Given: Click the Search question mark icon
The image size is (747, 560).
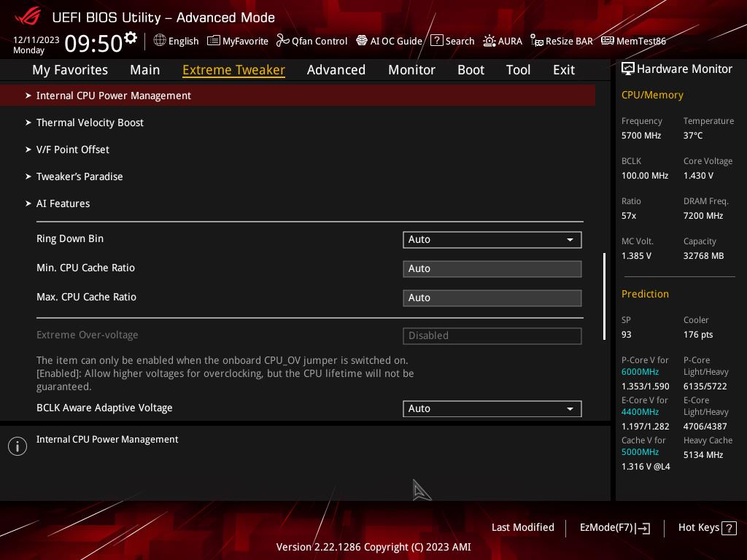Looking at the screenshot, I should [436, 41].
